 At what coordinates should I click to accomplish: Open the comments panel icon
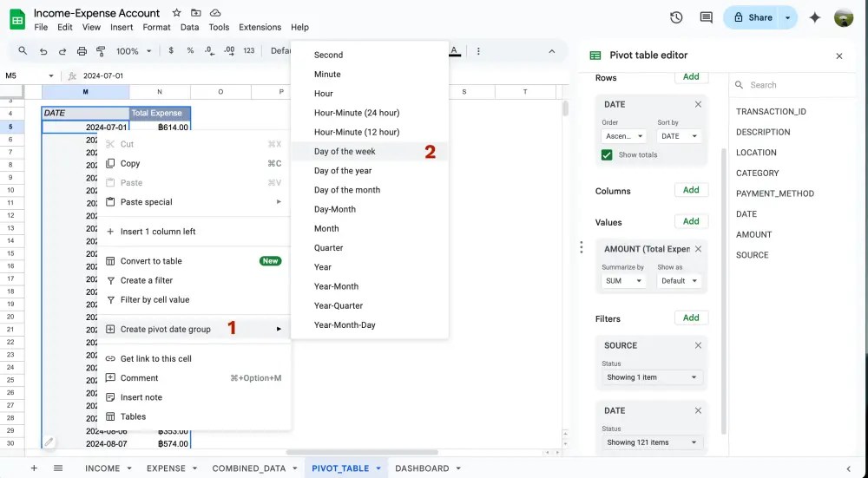pos(706,17)
